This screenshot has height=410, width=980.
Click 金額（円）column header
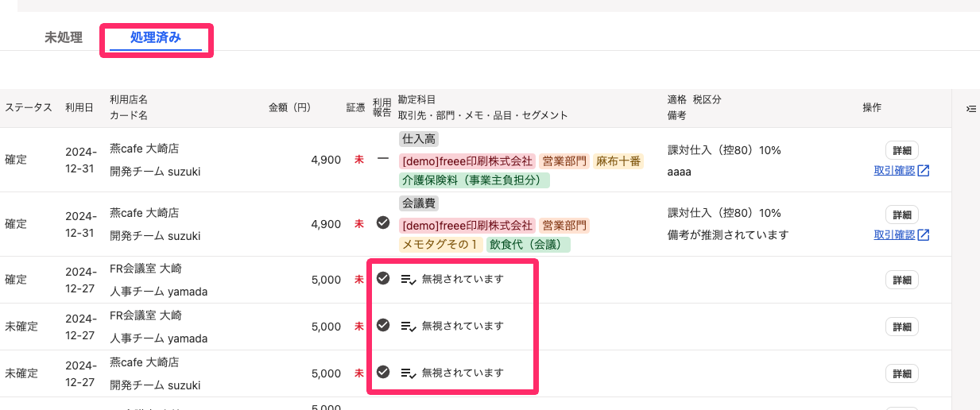coord(289,107)
